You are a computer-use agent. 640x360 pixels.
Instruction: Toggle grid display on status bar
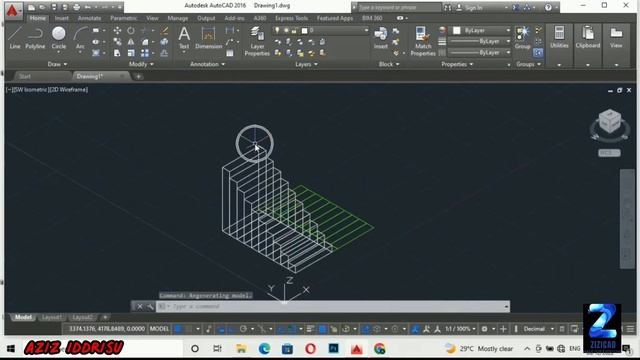178,329
